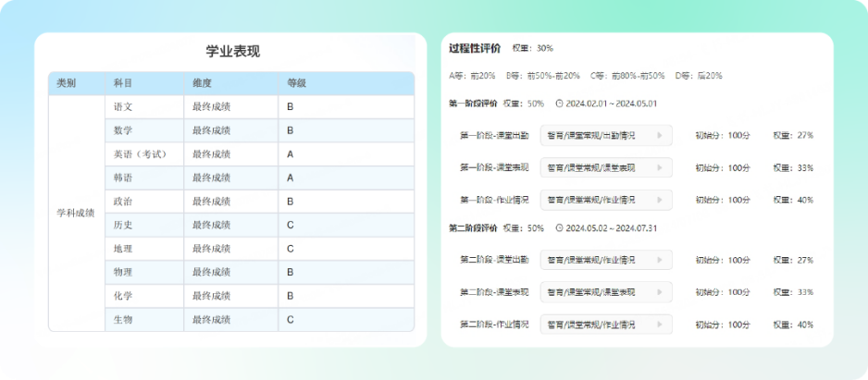
Task: Expand the 第二阶段-课堂出勤 indicator dropdown
Action: click(605, 261)
